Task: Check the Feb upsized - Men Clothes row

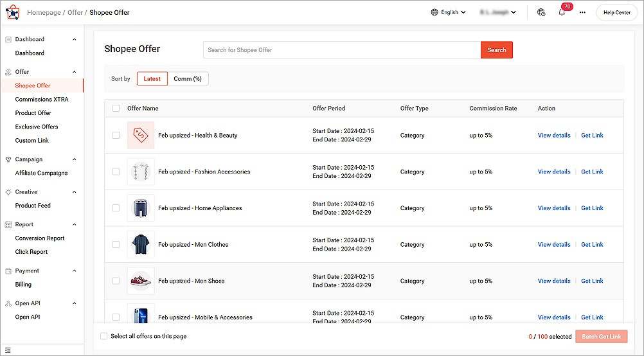Action: tap(116, 244)
